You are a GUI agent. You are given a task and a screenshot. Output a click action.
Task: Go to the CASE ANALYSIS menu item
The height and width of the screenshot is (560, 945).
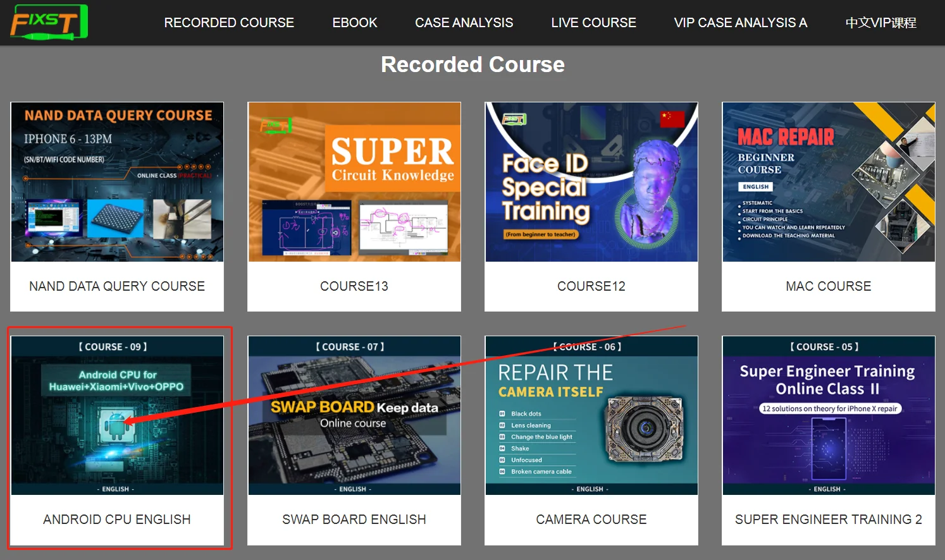click(464, 23)
